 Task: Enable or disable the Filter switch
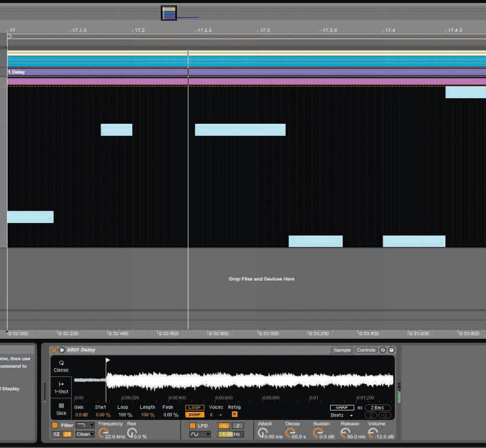coord(55,426)
